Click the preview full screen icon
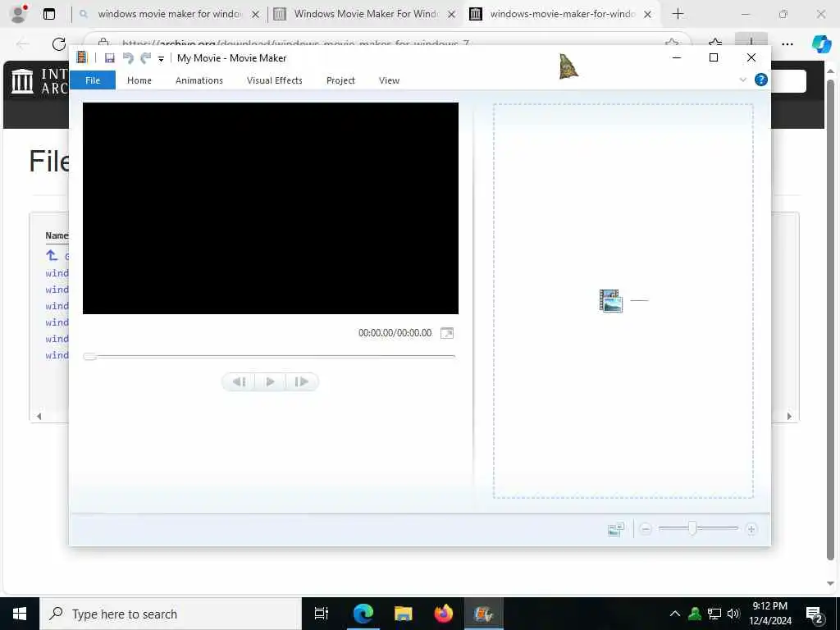Screen dimensions: 840x630 447,333
